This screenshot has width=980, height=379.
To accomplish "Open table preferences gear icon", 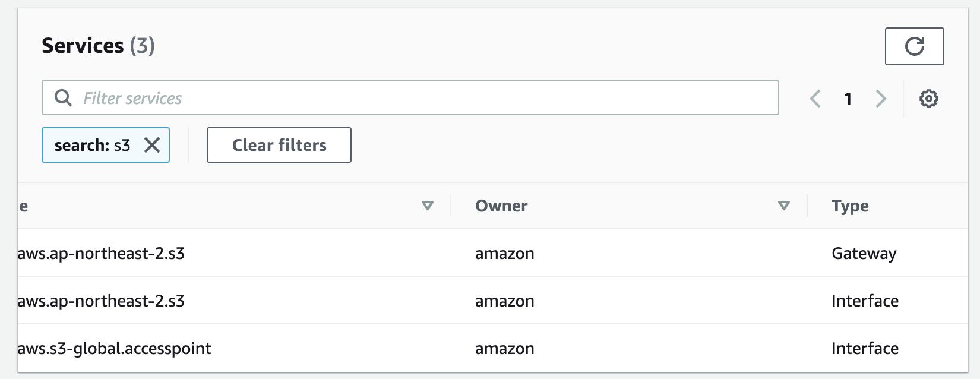I will coord(928,99).
